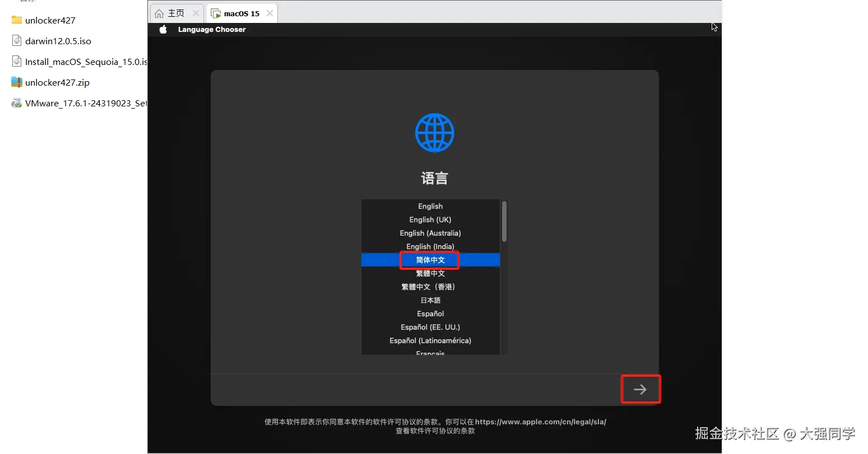Image resolution: width=868 pixels, height=454 pixels.
Task: Select the darwin12.0.5.iso file icon
Action: (17, 41)
